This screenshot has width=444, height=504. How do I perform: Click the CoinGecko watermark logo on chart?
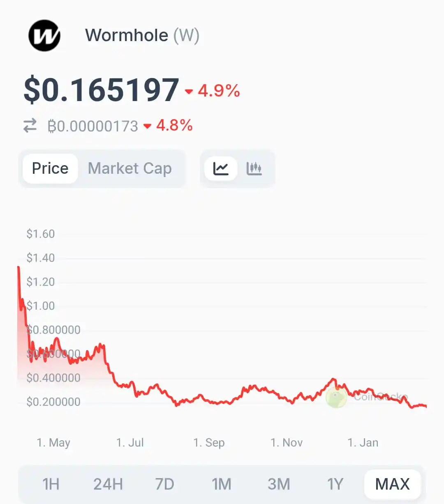tap(336, 397)
